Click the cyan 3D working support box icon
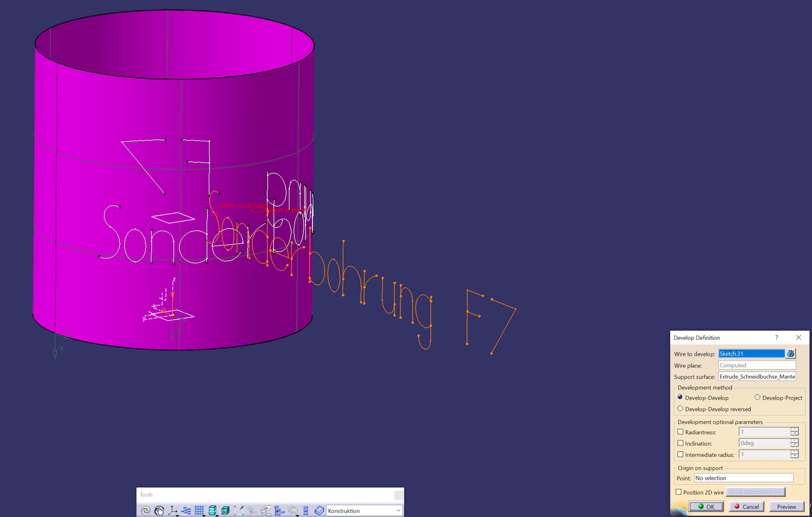 click(x=212, y=510)
